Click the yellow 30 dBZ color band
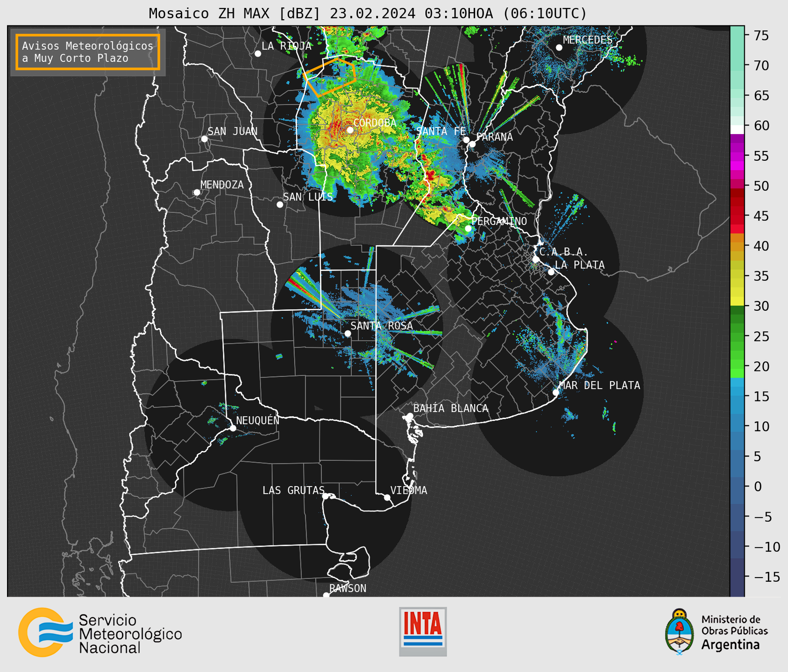Viewport: 788px width, 672px height. pos(737,300)
